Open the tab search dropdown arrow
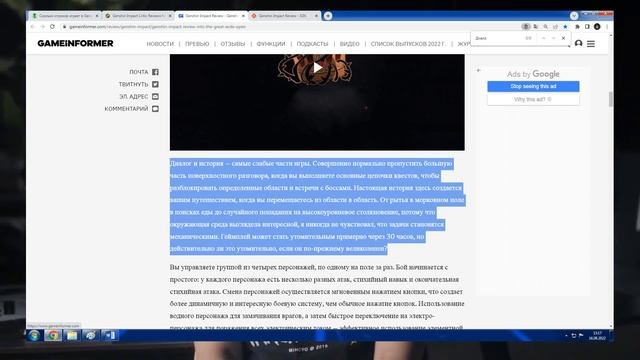Viewport: 640px width, 360px height. [574, 16]
